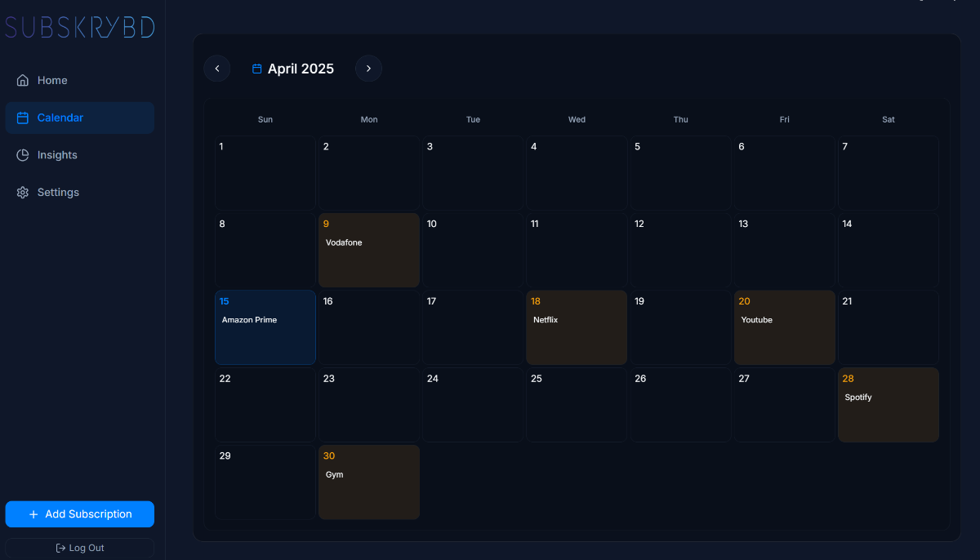Click the Mon column header
Viewport: 980px width, 560px height.
(369, 119)
